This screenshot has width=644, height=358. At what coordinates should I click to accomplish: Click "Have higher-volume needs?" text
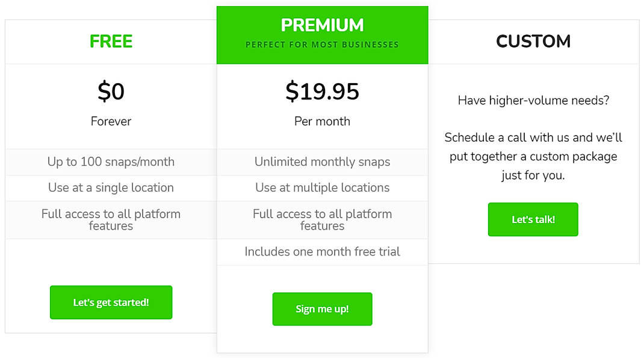[533, 101]
